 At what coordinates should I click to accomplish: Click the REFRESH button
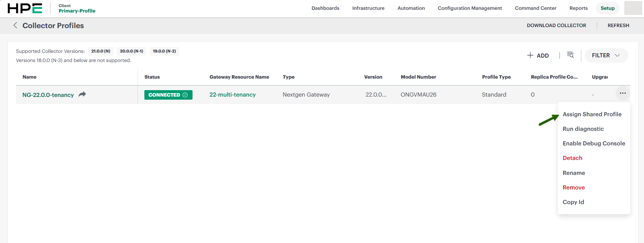(x=618, y=25)
